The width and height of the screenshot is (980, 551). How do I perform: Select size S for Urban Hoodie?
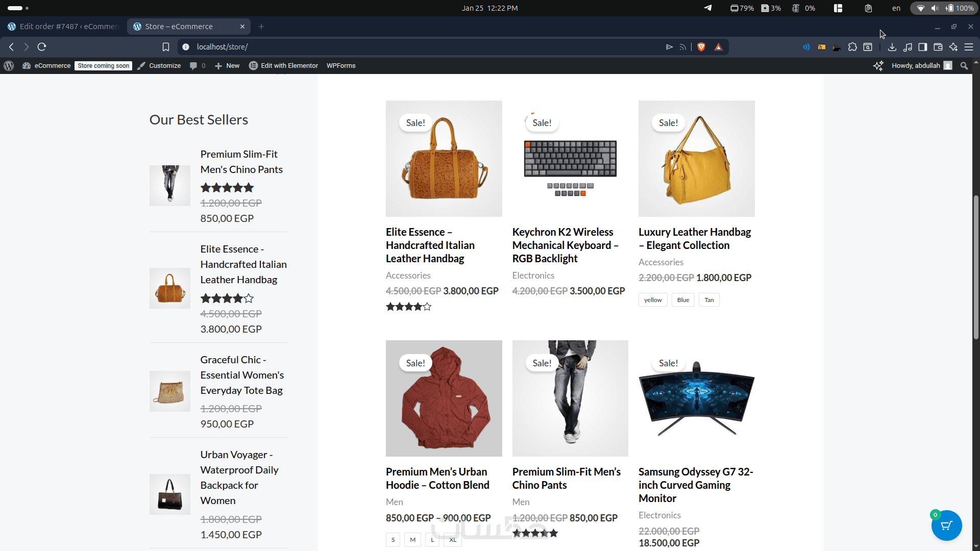point(393,540)
